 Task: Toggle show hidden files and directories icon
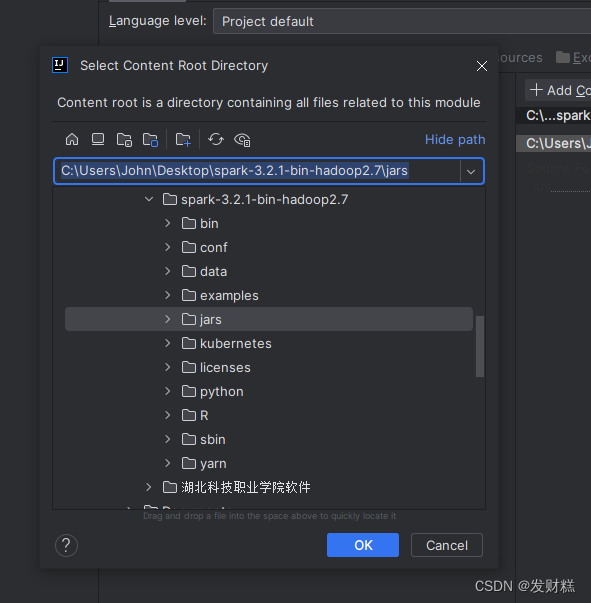[x=242, y=140]
